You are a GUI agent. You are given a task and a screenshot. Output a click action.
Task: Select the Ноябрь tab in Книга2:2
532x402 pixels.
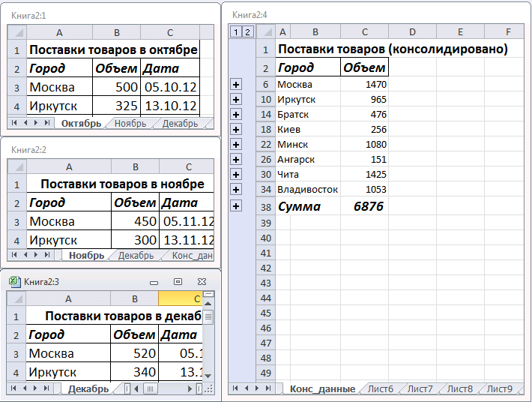coord(86,255)
